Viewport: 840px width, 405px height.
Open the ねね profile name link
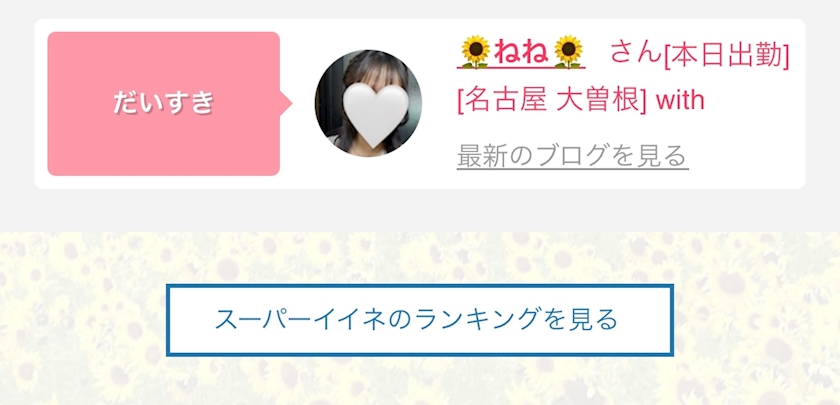521,52
